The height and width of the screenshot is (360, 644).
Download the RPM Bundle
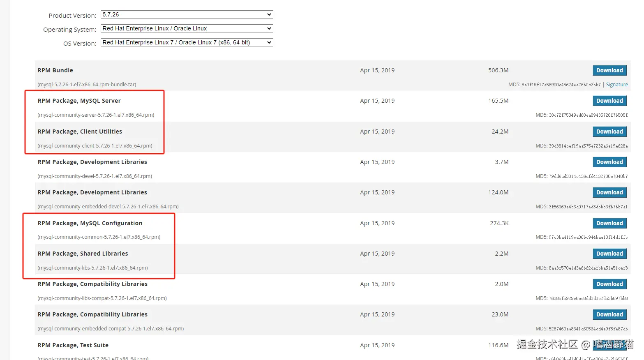click(x=609, y=70)
